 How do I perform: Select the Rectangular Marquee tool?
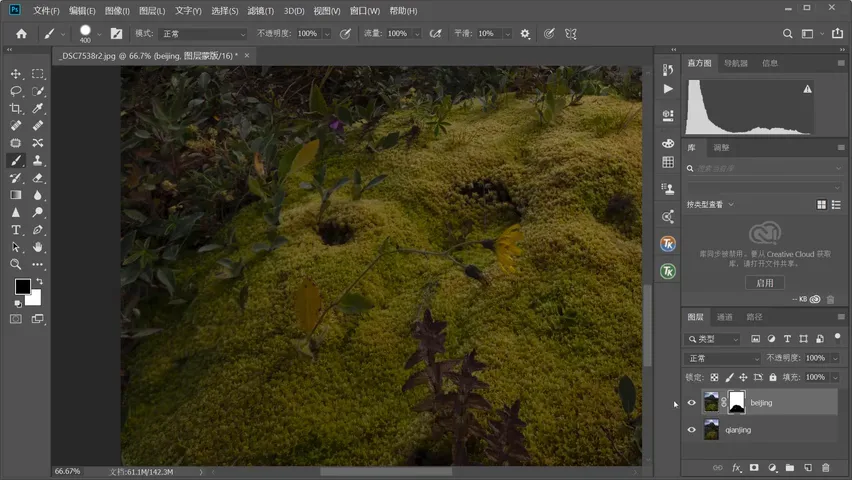(37, 73)
